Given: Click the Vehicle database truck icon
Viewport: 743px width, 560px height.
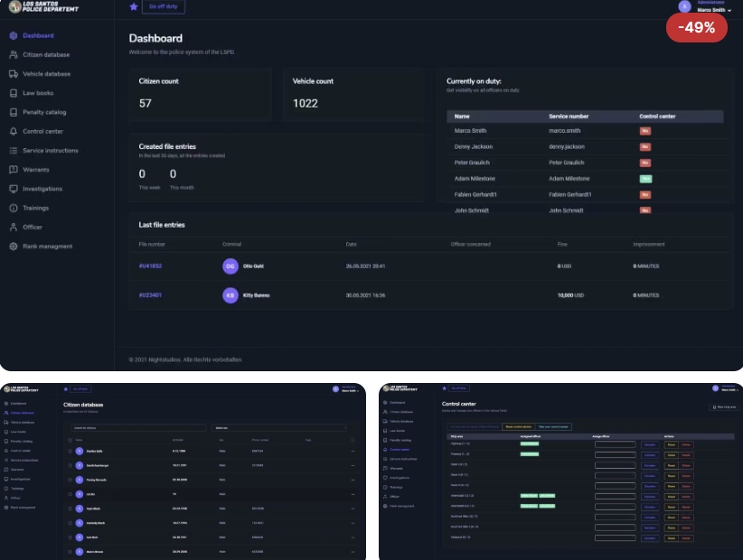Looking at the screenshot, I should (14, 74).
